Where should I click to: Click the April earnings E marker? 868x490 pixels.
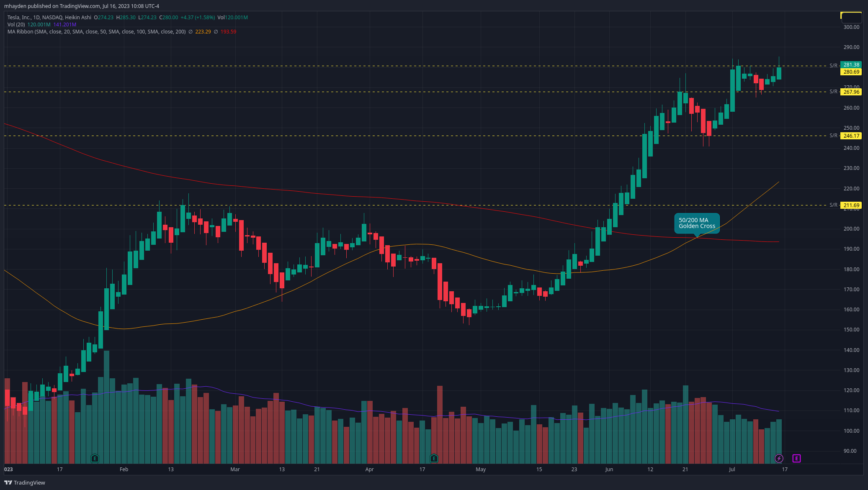pos(434,458)
